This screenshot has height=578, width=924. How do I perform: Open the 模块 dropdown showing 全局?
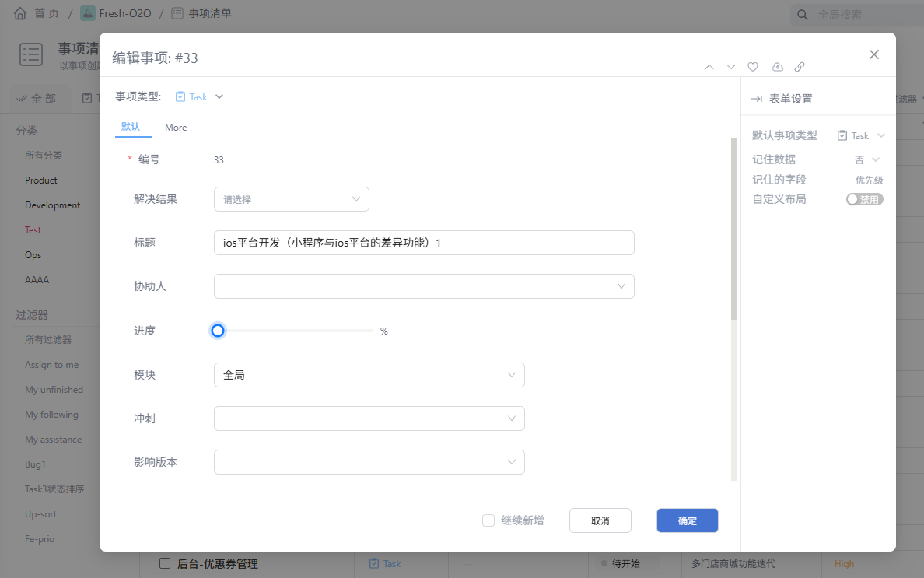[369, 375]
